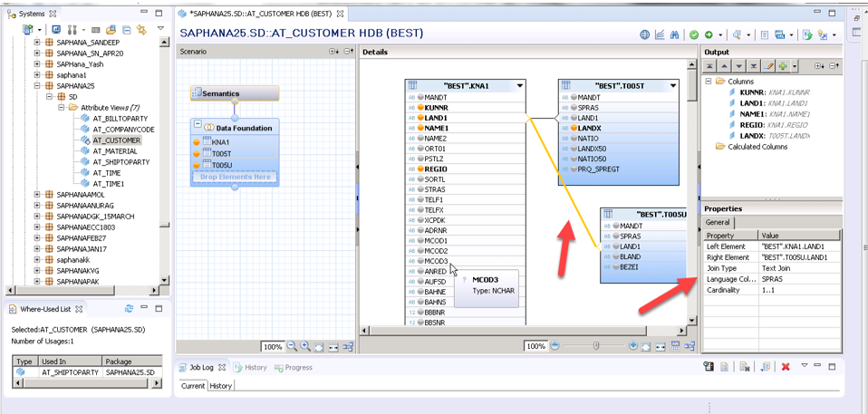This screenshot has width=868, height=414.
Task: Click the binoculars find icon in the toolbar
Action: pyautogui.click(x=674, y=34)
